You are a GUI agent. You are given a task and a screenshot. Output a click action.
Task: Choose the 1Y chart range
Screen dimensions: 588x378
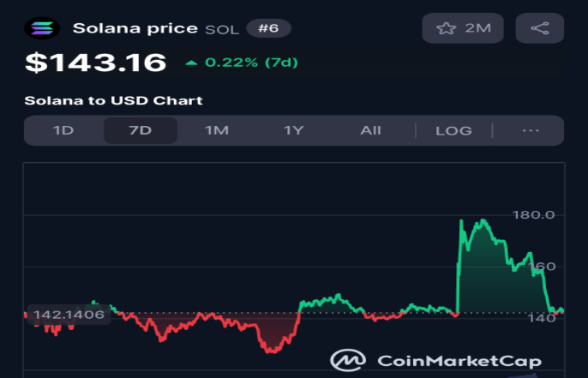coord(294,130)
